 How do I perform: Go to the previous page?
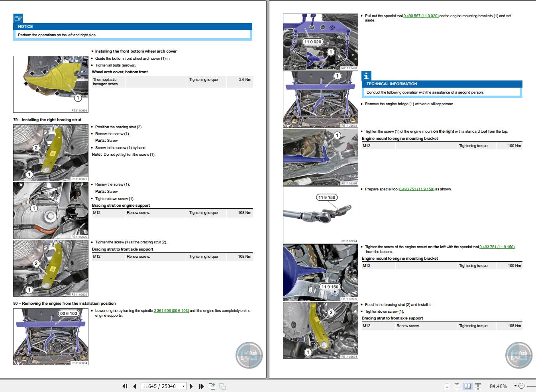135,386
